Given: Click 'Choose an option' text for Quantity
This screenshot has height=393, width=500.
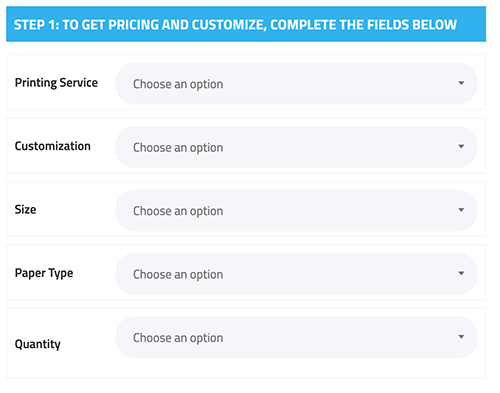Looking at the screenshot, I should click(178, 338).
